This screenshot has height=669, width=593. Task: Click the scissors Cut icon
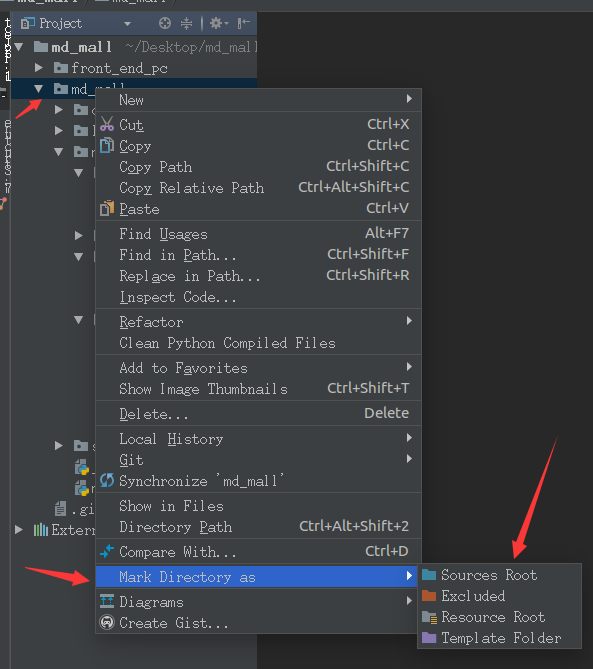pyautogui.click(x=107, y=124)
